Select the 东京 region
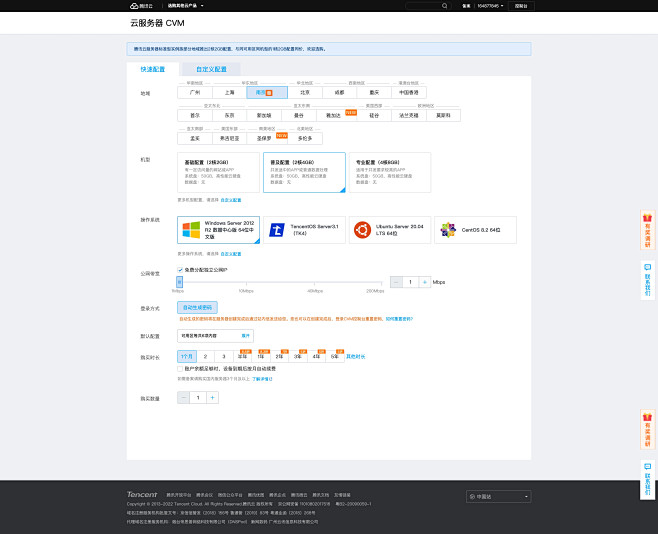Screen dimensions: 658x534 (230, 115)
